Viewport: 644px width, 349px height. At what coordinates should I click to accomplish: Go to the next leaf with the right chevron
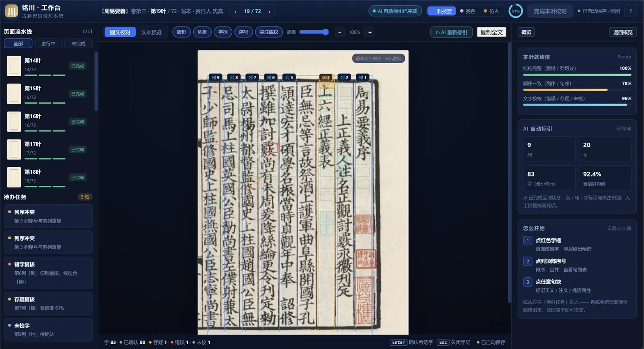(x=269, y=11)
